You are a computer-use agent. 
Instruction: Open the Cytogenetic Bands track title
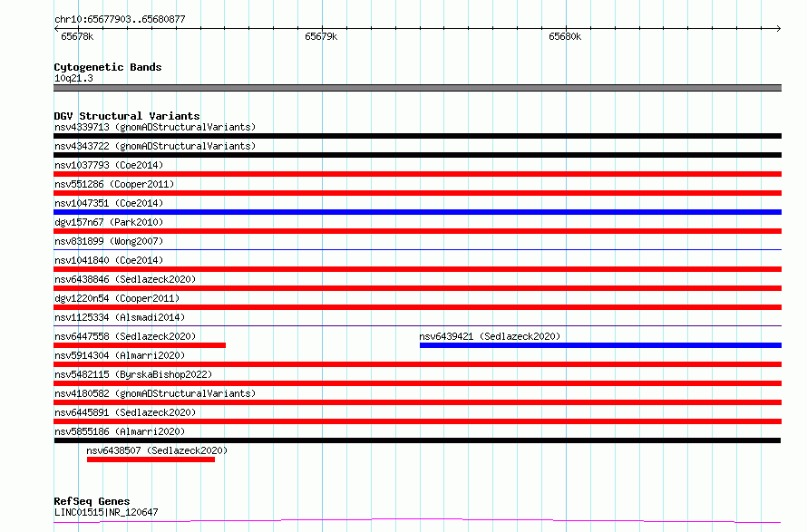click(108, 67)
